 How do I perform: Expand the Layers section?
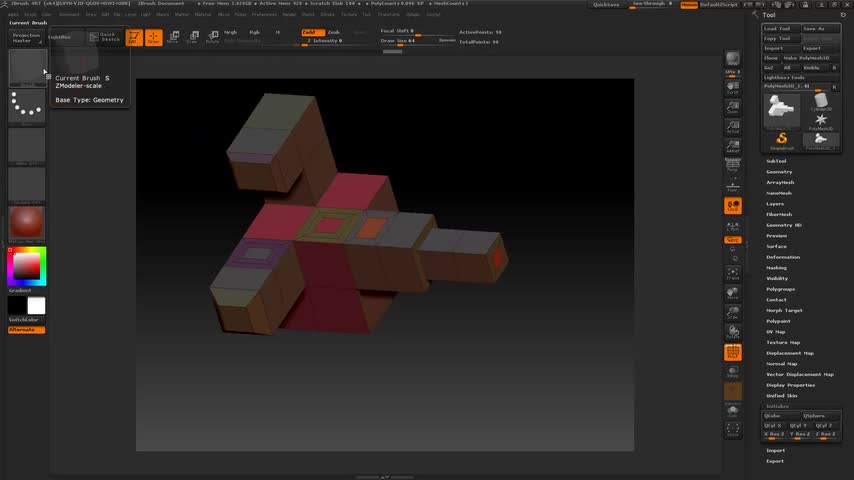775,204
